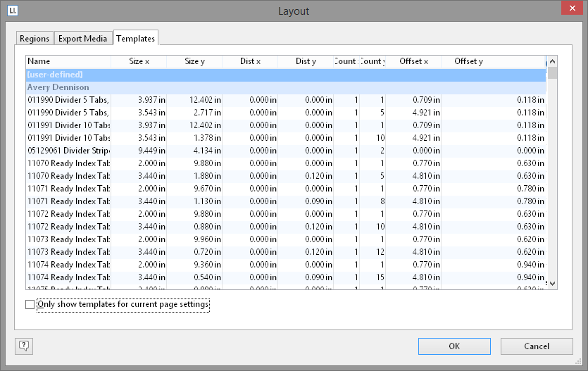Sort templates by Name column header
This screenshot has height=371, width=588.
click(x=68, y=61)
